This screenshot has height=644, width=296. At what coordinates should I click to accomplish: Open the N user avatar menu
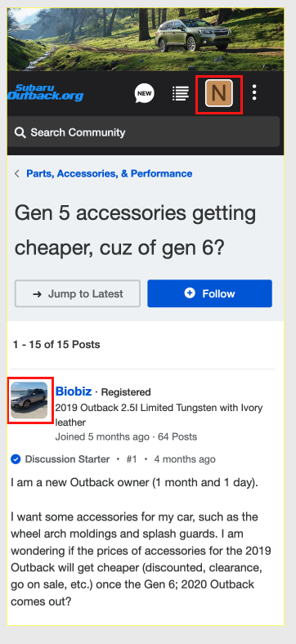click(218, 93)
